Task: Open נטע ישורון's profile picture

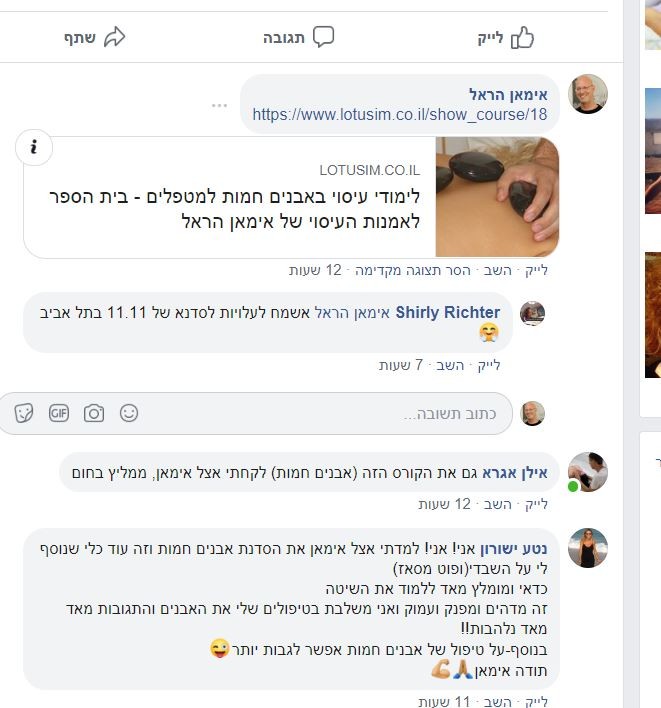Action: [587, 548]
